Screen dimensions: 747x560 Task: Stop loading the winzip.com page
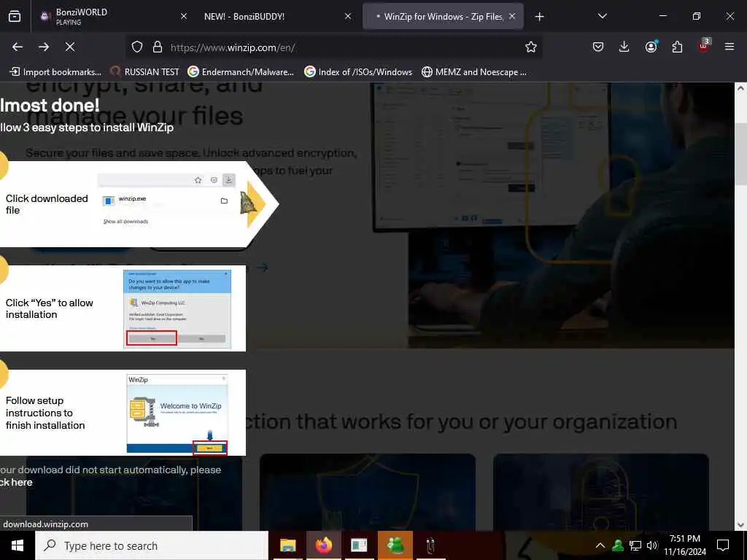pyautogui.click(x=70, y=47)
